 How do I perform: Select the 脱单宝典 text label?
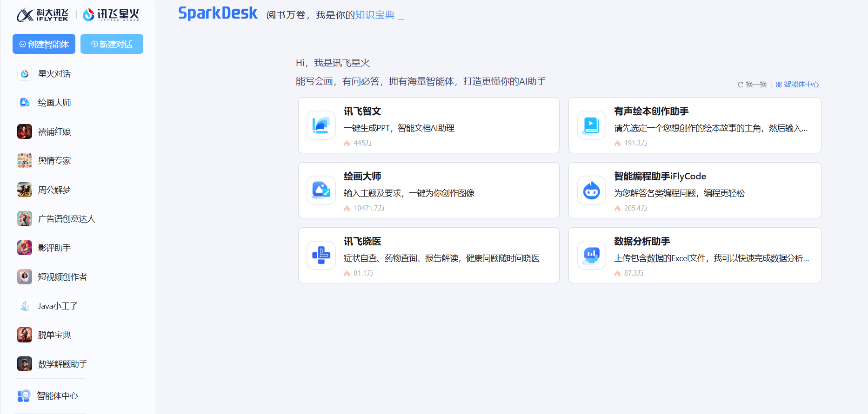click(54, 335)
